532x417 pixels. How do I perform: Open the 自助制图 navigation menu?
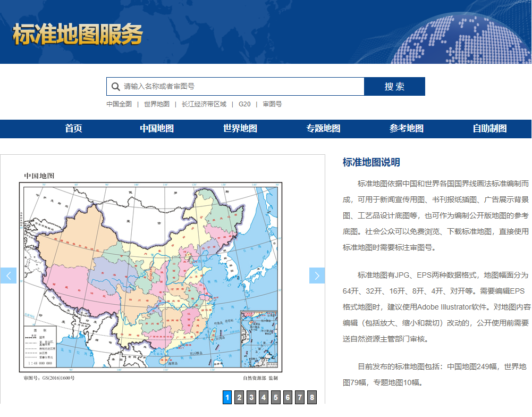[x=490, y=128]
